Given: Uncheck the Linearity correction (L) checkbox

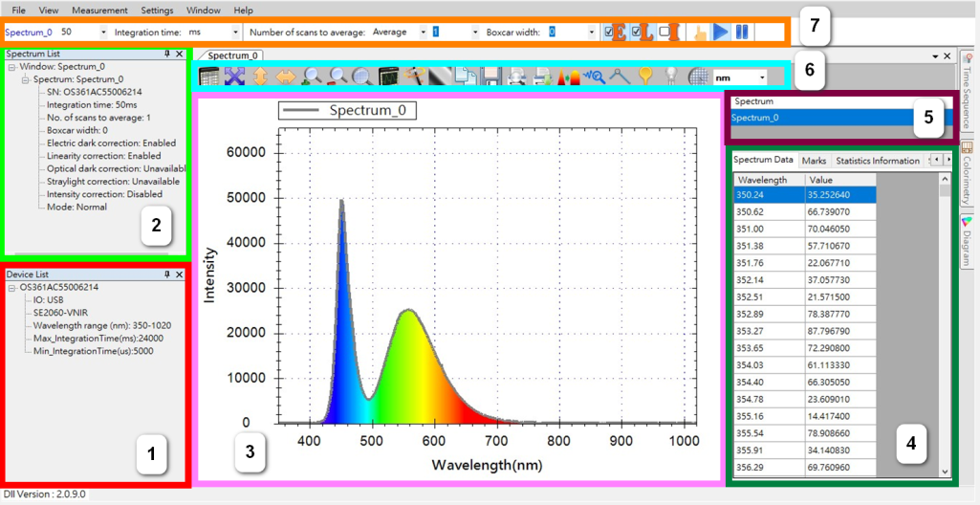Looking at the screenshot, I should 637,33.
